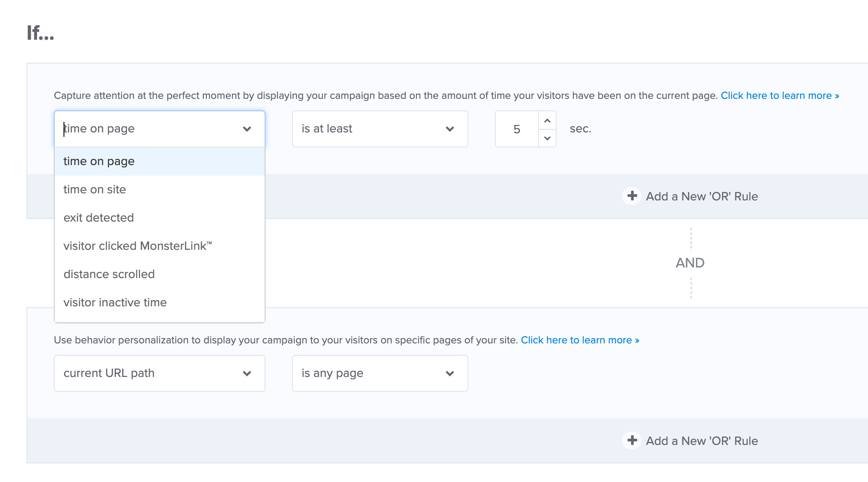
Task: Click first 'Add a New OR Rule' label
Action: point(702,196)
